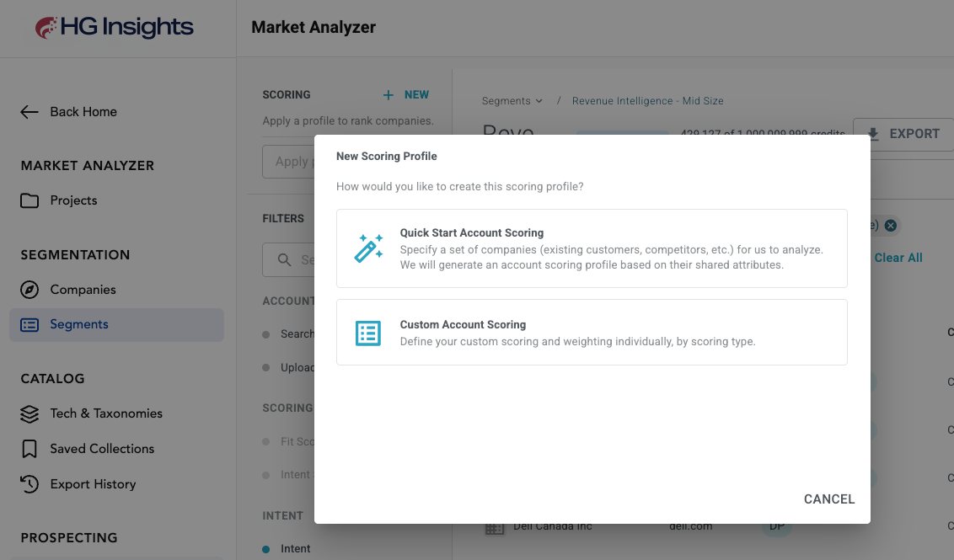Click the Market Analyzer page title

tap(314, 27)
